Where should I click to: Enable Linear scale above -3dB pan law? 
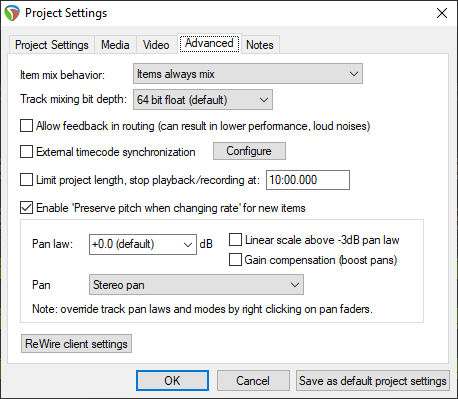235,240
